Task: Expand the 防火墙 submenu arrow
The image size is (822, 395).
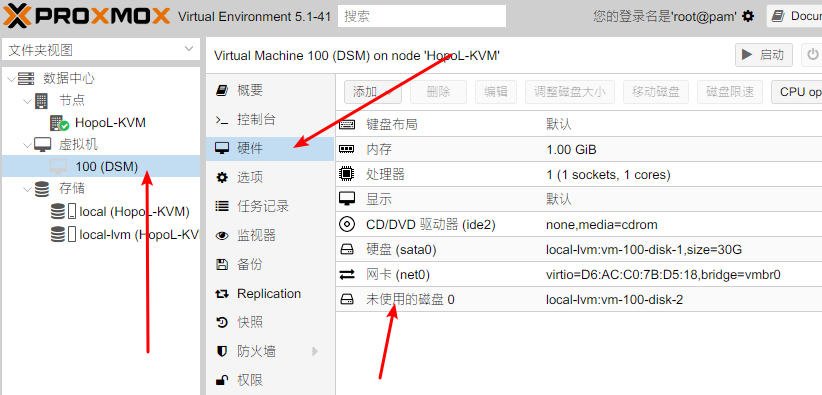Action: [x=315, y=351]
